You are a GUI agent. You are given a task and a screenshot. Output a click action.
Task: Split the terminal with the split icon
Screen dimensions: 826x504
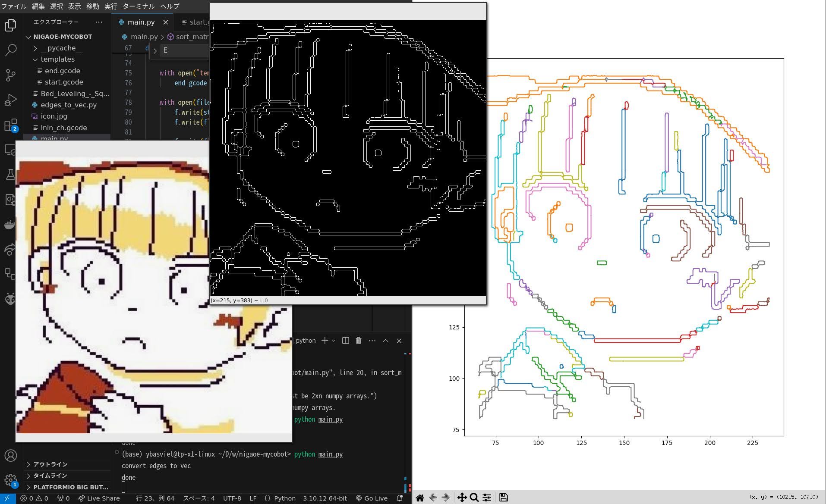(x=345, y=341)
